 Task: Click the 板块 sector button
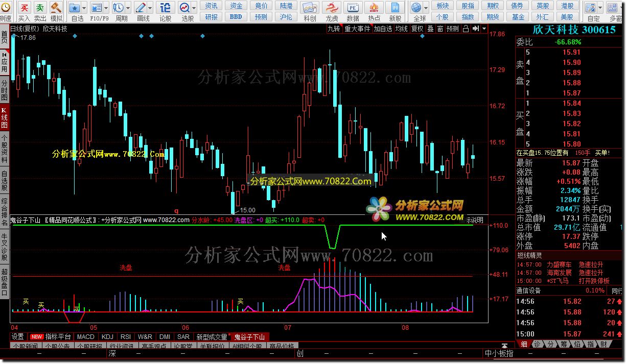(x=443, y=6)
